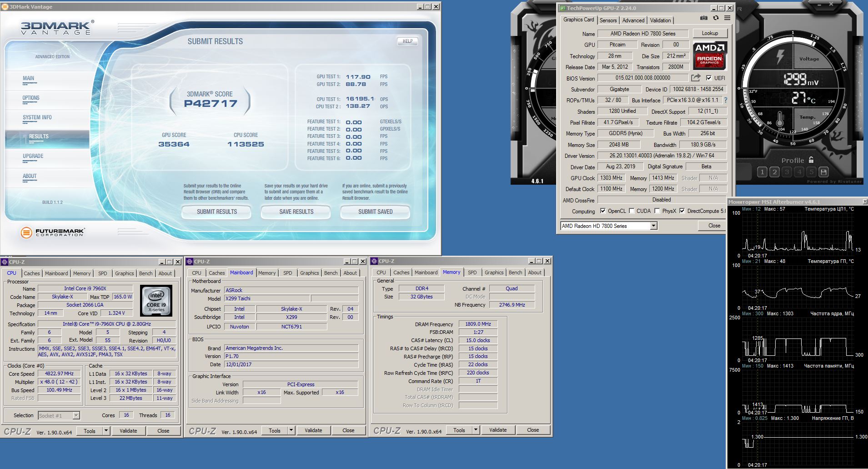Screen dimensions: 868x469
Task: Click the Intel Core i9 logo in CPU-Z
Action: pyautogui.click(x=156, y=300)
